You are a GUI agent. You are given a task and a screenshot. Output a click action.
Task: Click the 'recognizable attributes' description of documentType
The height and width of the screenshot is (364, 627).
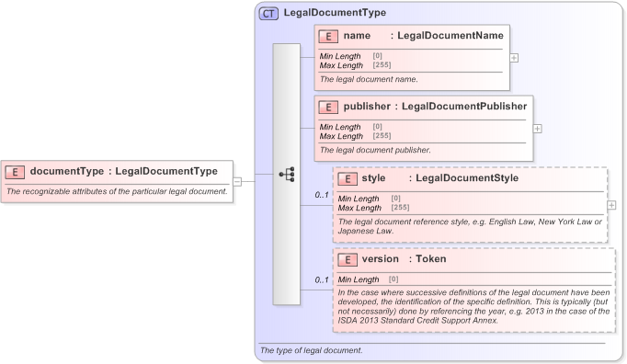pos(117,191)
